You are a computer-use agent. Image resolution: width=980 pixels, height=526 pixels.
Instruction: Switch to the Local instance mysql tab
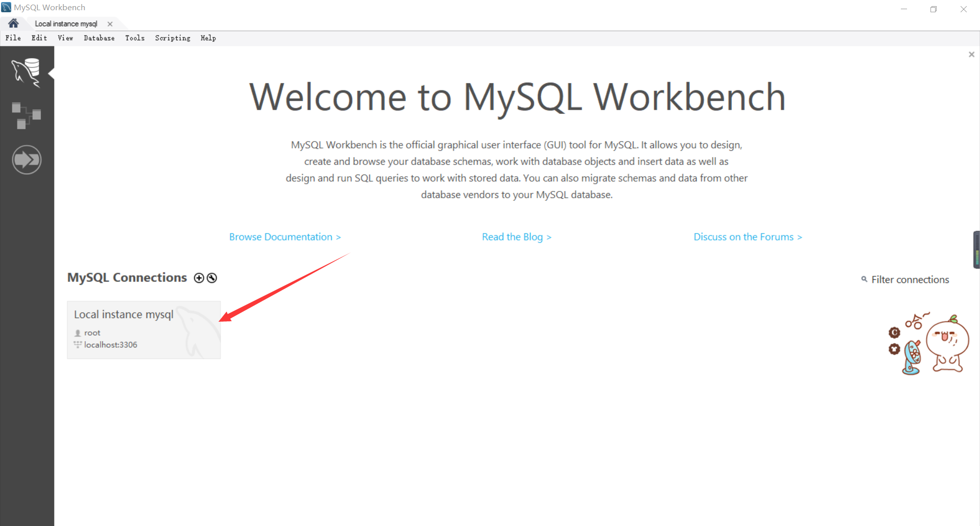click(66, 24)
